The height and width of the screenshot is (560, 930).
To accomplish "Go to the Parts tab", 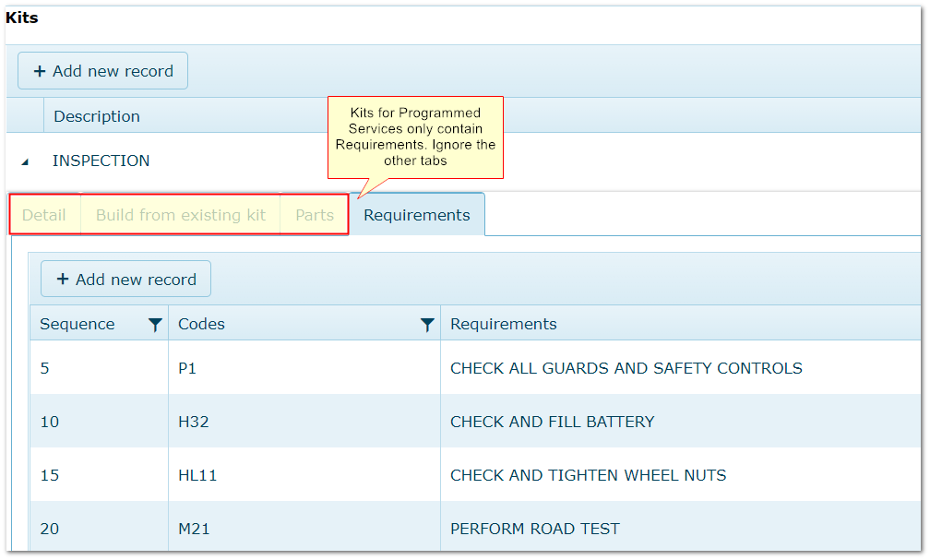I will point(315,215).
